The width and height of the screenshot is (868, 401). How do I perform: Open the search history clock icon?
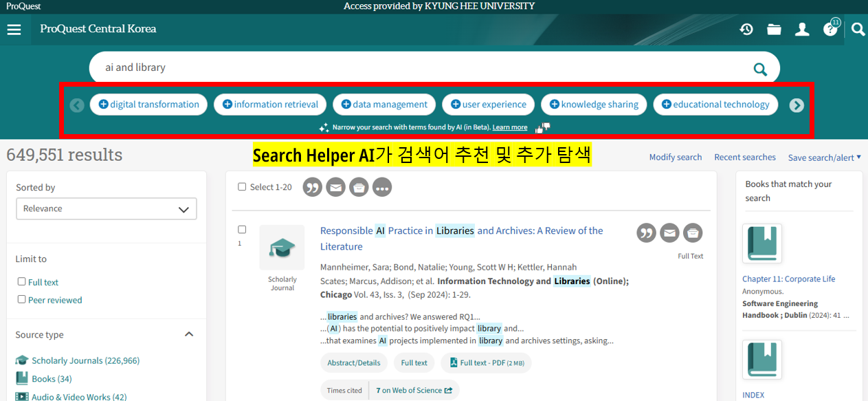point(746,29)
